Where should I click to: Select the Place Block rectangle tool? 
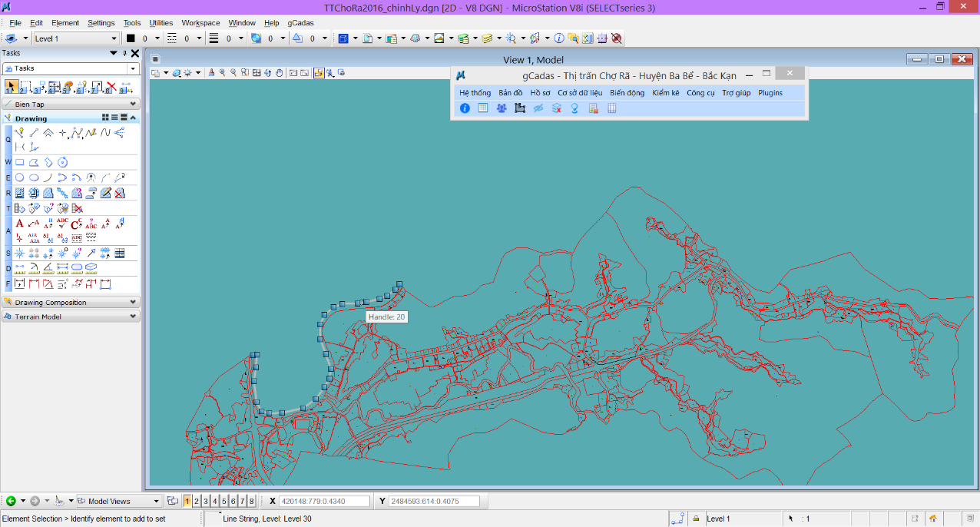20,162
